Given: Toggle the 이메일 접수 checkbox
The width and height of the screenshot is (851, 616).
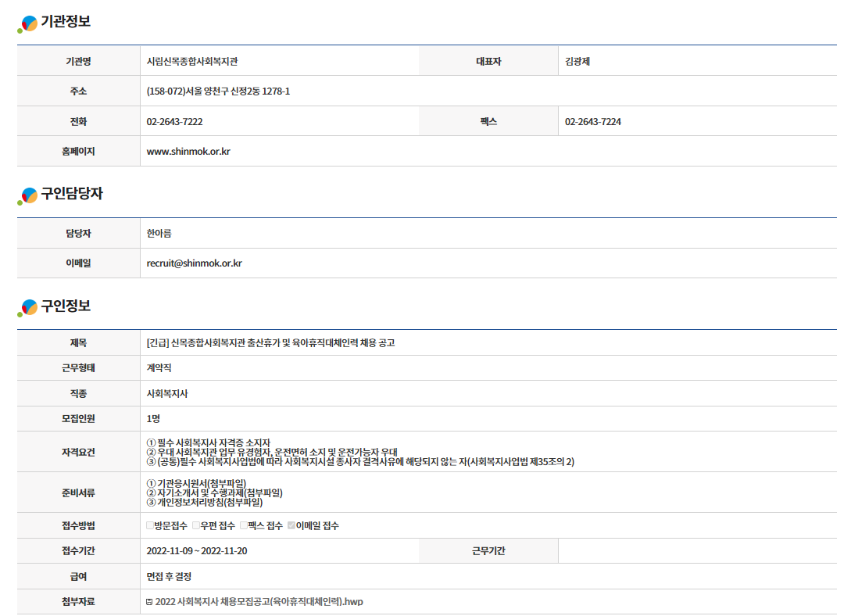Looking at the screenshot, I should [291, 525].
